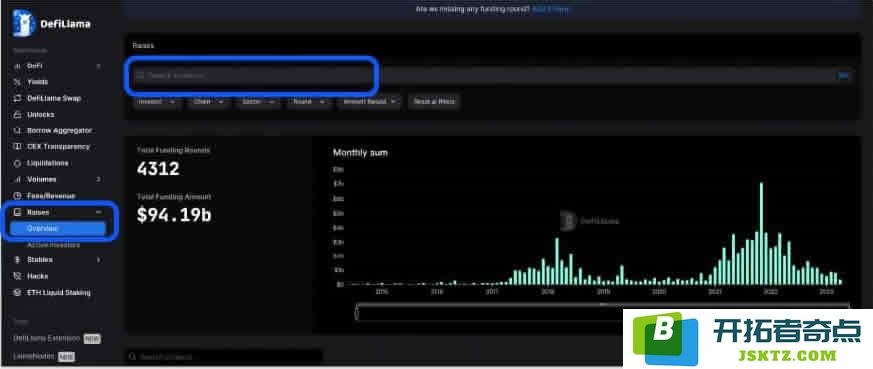Image resolution: width=873 pixels, height=369 pixels.
Task: Click the Total Funding Amount label
Action: [174, 197]
